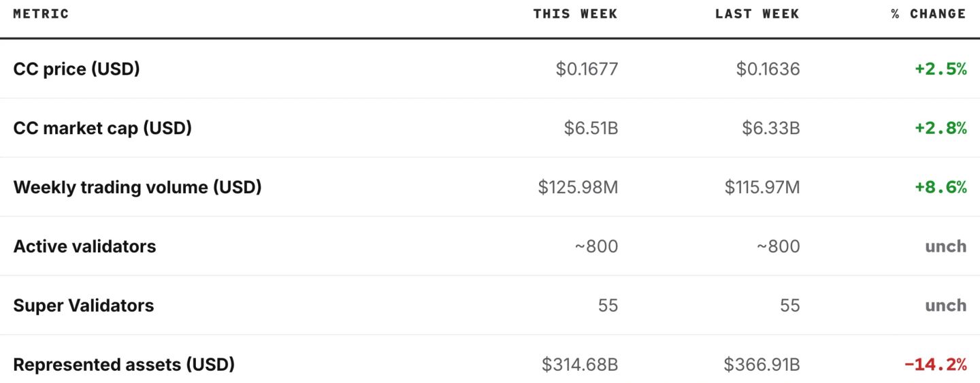Select the CC price (USD) row label
The width and height of the screenshot is (980, 383).
(76, 69)
